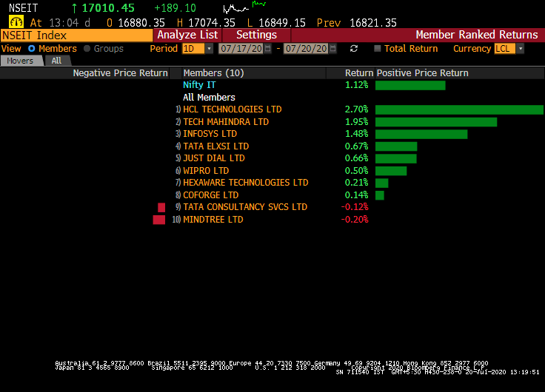
Task: Click the green up arrow beside 17010.45
Action: [x=74, y=8]
